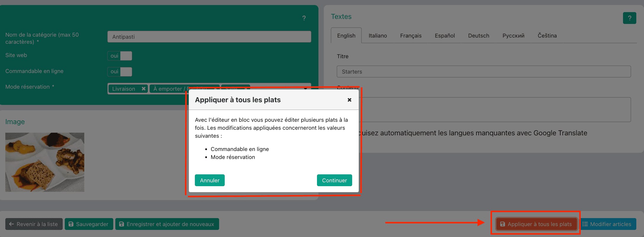This screenshot has height=237, width=644.
Task: Switch to the Čeština language tab
Action: tap(547, 35)
